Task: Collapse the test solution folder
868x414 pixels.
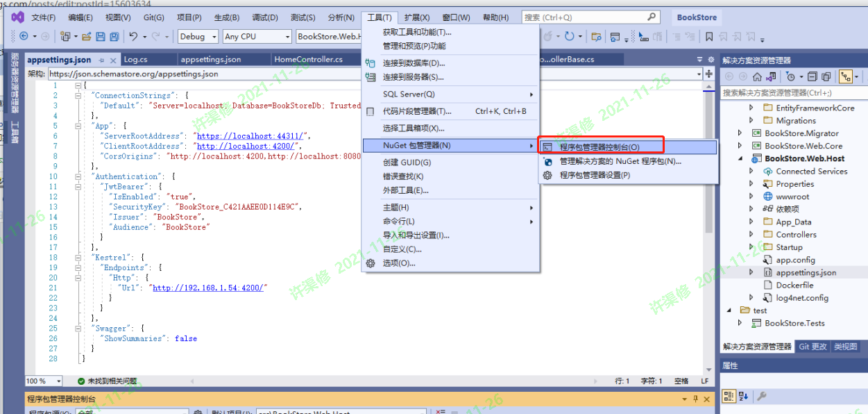Action: point(729,310)
